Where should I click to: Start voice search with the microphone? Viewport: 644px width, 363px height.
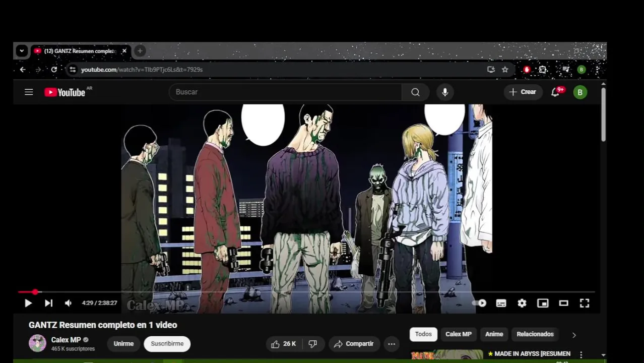tap(445, 92)
